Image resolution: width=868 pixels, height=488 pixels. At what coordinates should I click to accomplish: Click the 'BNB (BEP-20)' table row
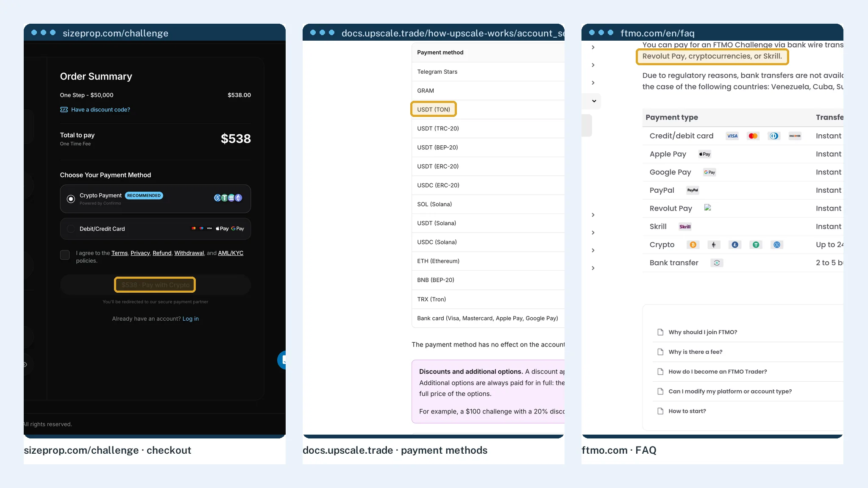(488, 280)
